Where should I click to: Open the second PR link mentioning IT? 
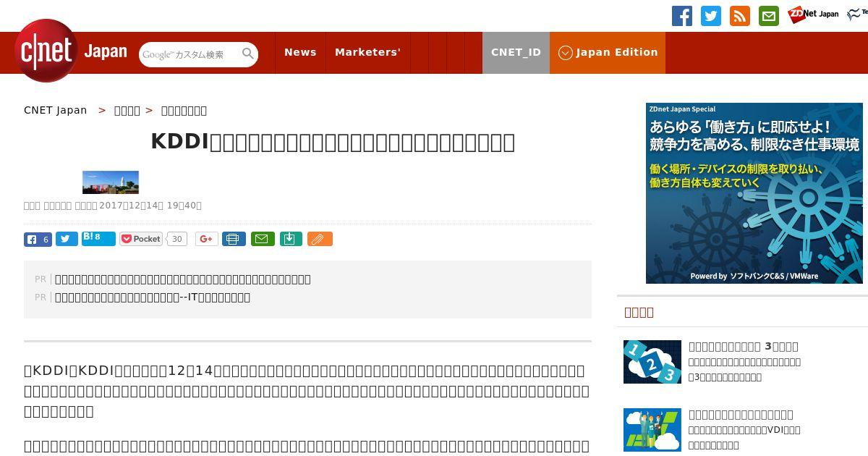pyautogui.click(x=153, y=297)
